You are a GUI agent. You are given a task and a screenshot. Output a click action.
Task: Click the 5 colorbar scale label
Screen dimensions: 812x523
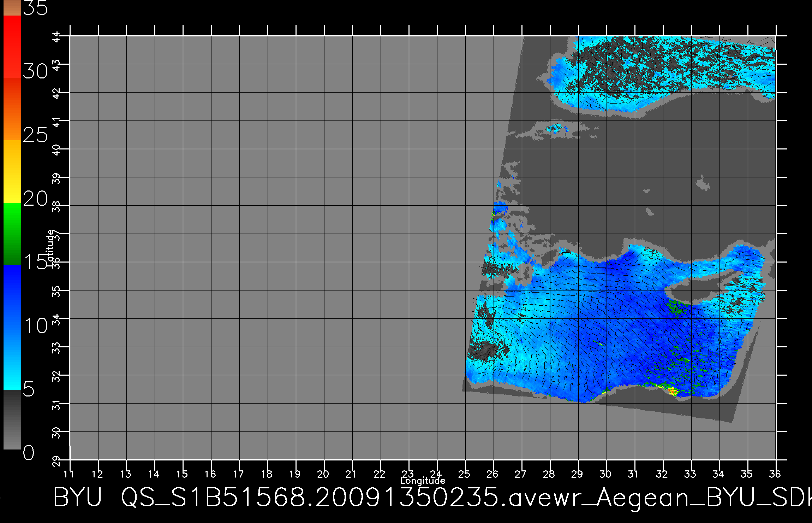pos(29,389)
